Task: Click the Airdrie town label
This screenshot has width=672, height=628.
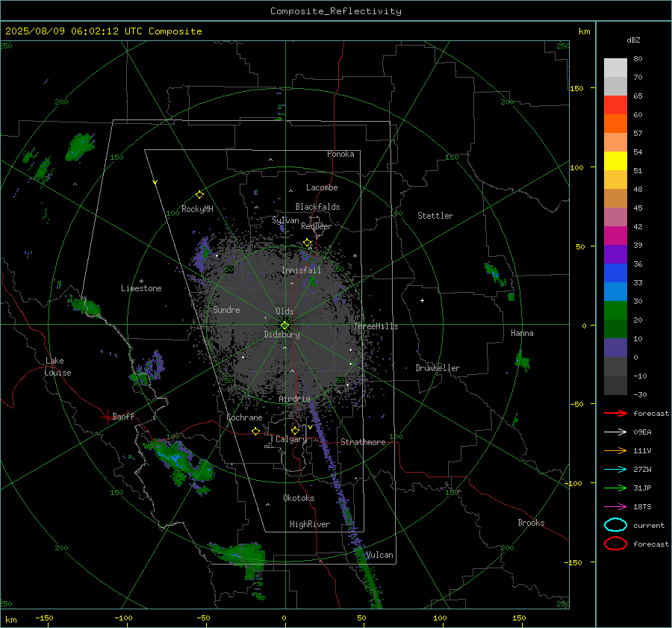Action: 294,399
